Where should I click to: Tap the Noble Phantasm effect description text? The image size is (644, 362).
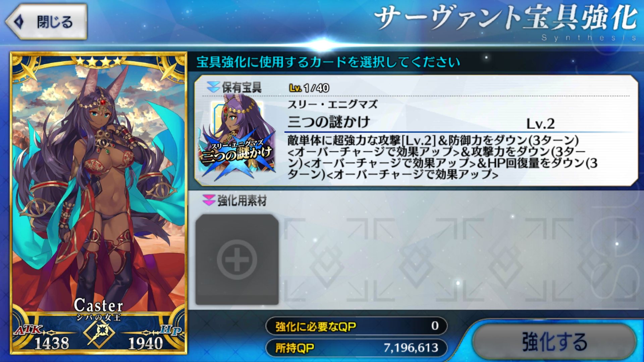point(442,157)
